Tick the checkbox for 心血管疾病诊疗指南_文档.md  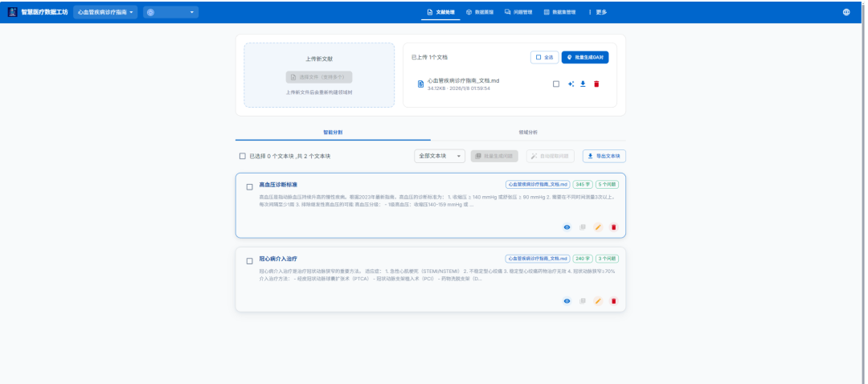(x=556, y=84)
